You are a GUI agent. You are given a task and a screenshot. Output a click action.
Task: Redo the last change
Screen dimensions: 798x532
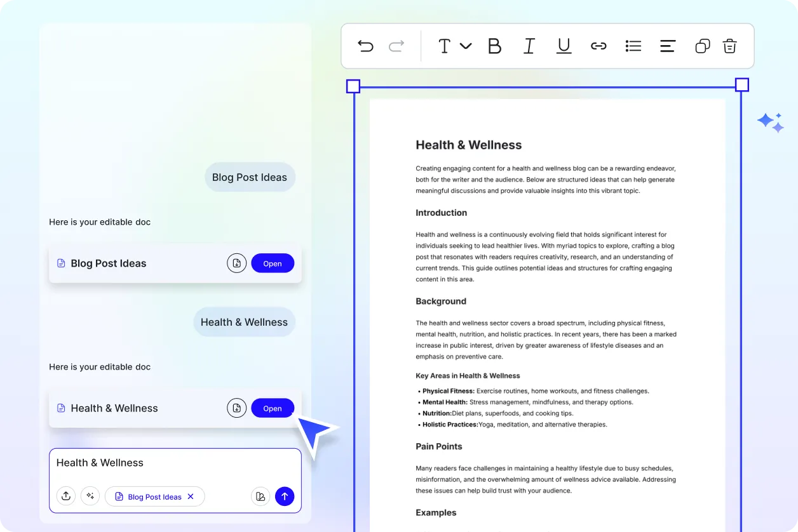(x=395, y=46)
